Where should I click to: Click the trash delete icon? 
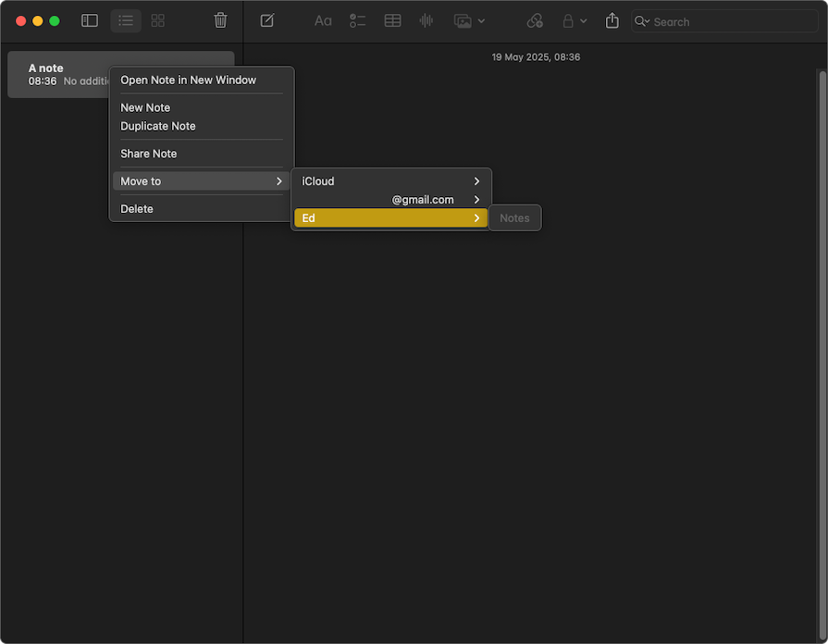click(220, 20)
